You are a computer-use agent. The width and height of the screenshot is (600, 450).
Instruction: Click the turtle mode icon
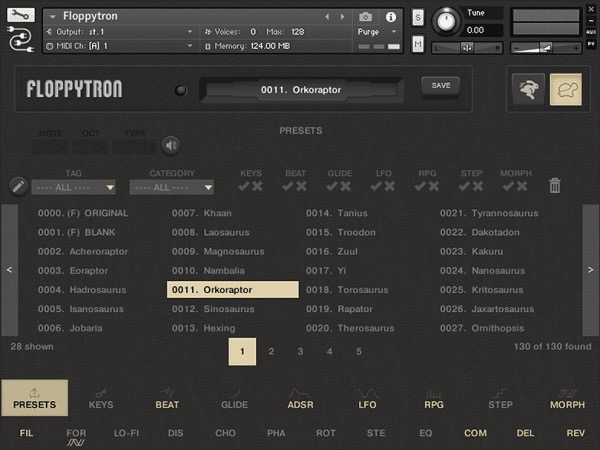point(566,89)
